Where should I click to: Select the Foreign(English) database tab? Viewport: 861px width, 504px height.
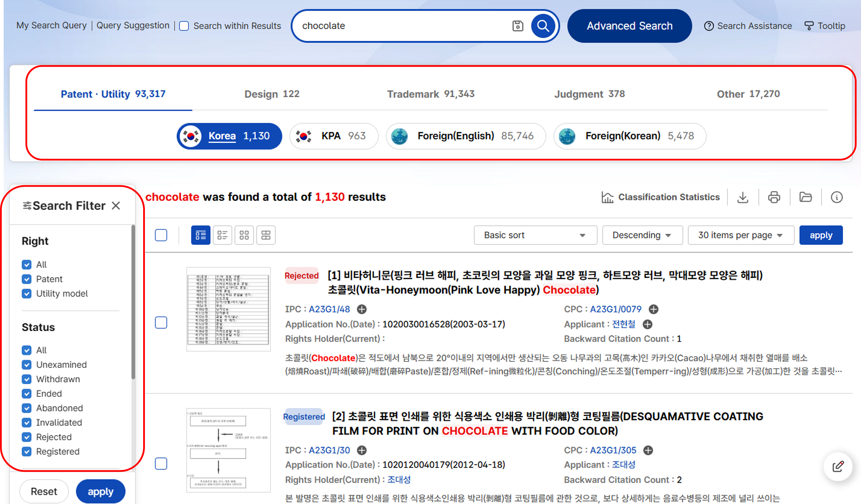point(466,136)
